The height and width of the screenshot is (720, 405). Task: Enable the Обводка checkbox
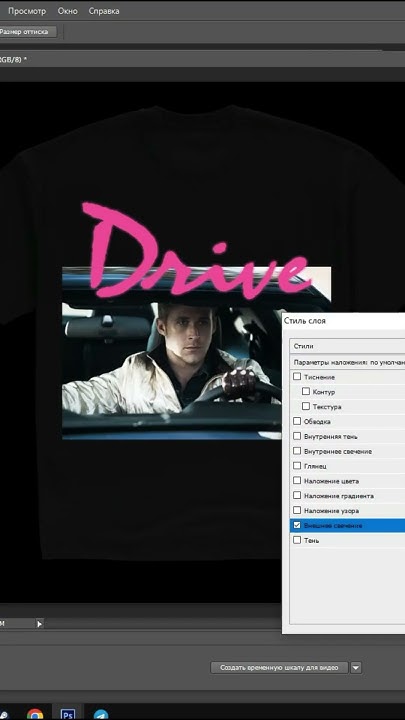coord(297,421)
